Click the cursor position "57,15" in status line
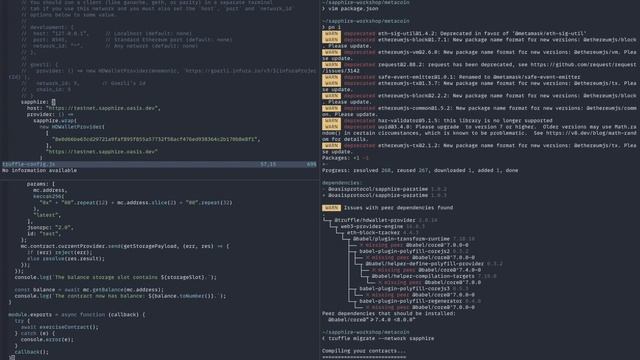The height and width of the screenshot is (360, 640). [x=268, y=164]
